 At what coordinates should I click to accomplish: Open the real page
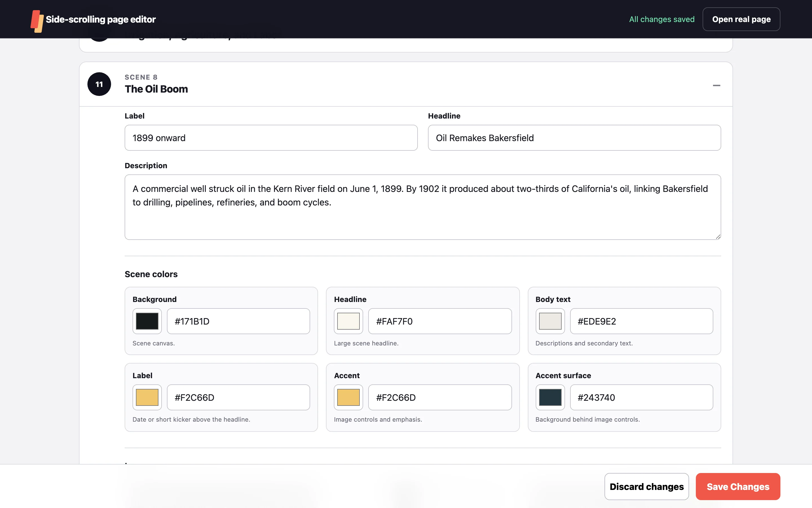click(x=741, y=19)
